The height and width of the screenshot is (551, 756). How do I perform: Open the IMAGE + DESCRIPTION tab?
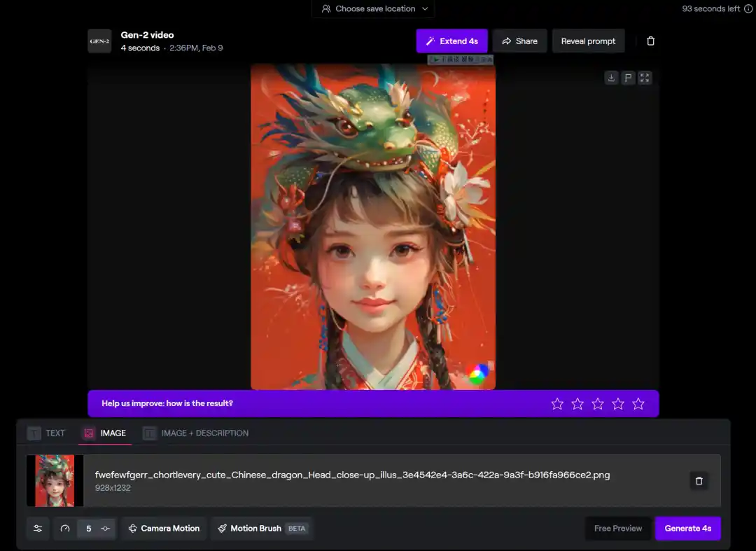coord(196,433)
